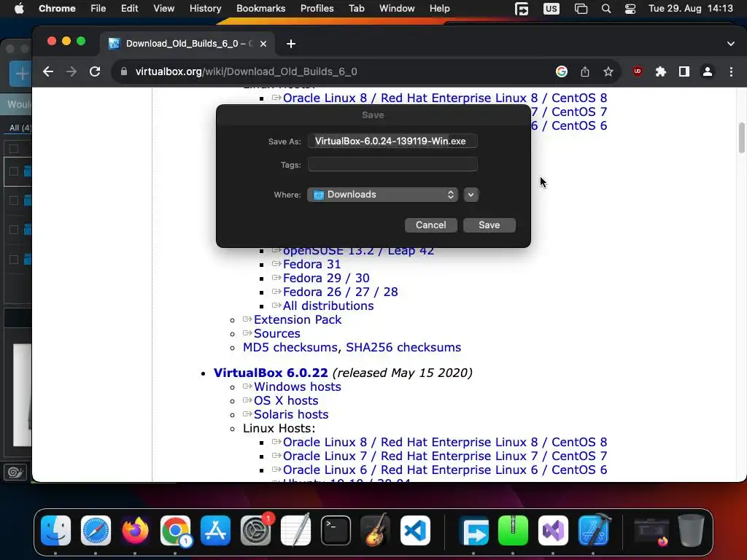The height and width of the screenshot is (560, 747).
Task: Check the top checkbox in the background window
Action: (14, 149)
